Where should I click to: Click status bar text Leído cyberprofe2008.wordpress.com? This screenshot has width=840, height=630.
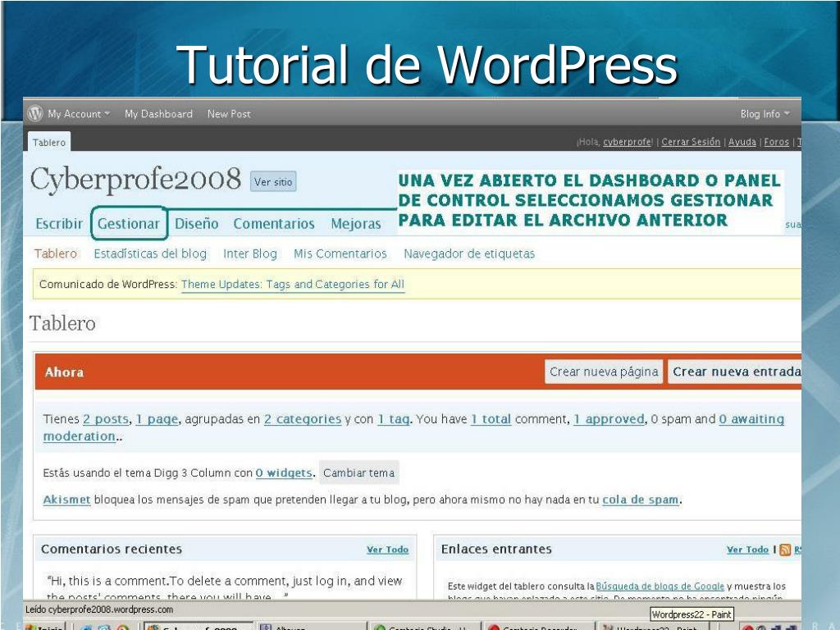tap(99, 609)
